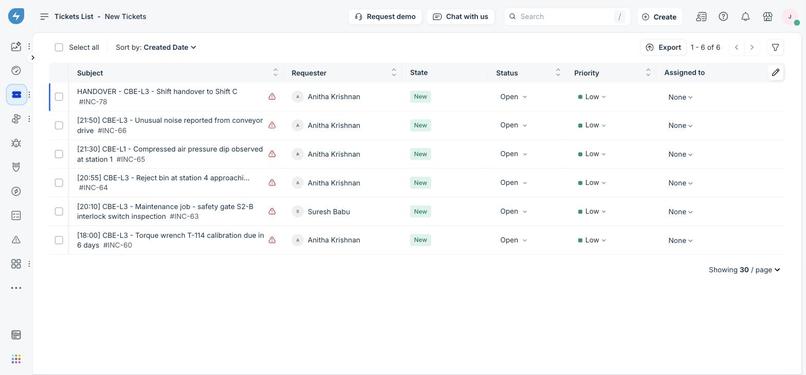
Task: Click the warning icon on INC-63 row
Action: (272, 211)
